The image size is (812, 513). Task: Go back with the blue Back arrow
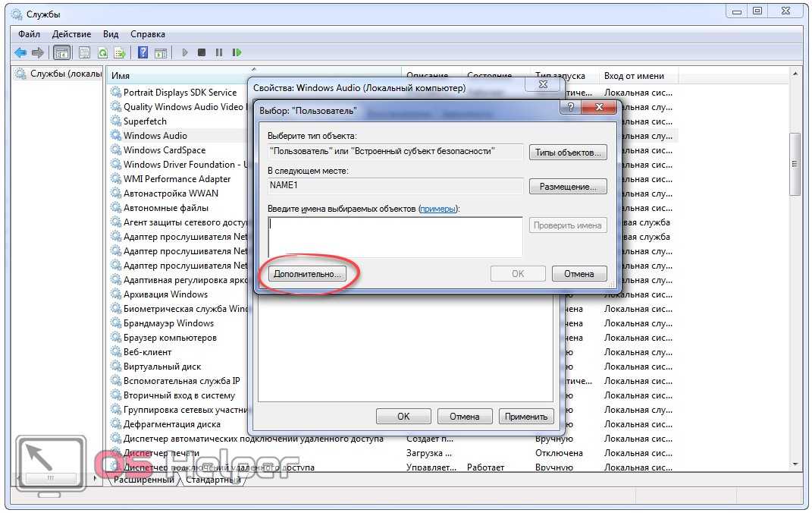coord(20,53)
